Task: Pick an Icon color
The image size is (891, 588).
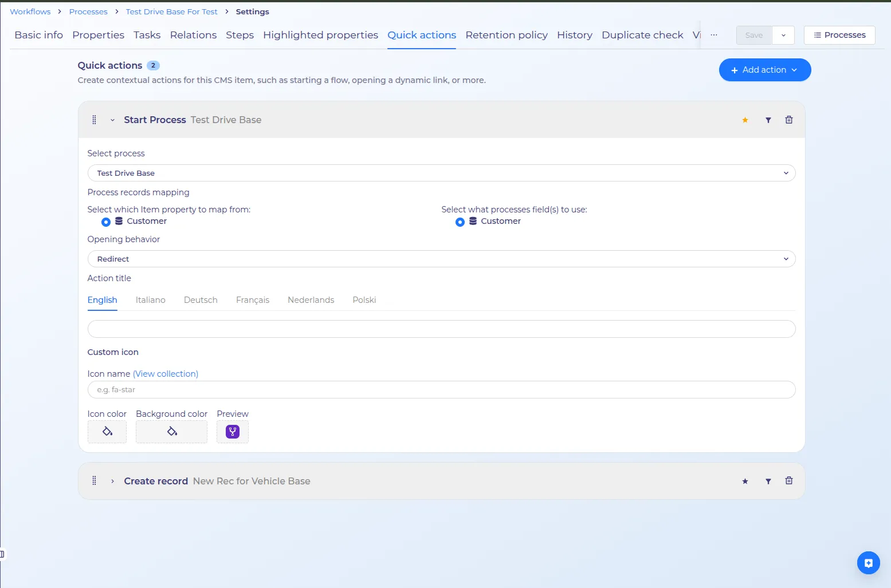Action: (107, 432)
